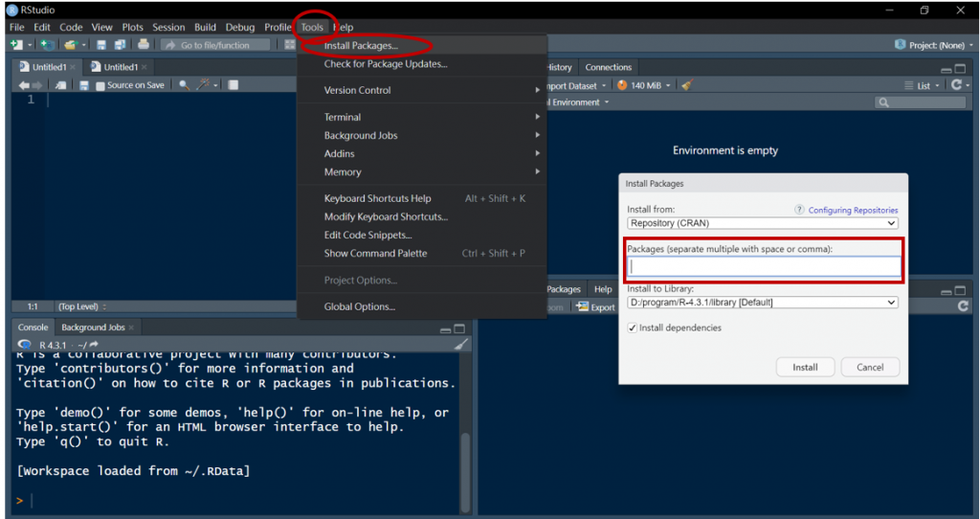Open the Install to Library dropdown
980x519 pixels.
tap(763, 303)
